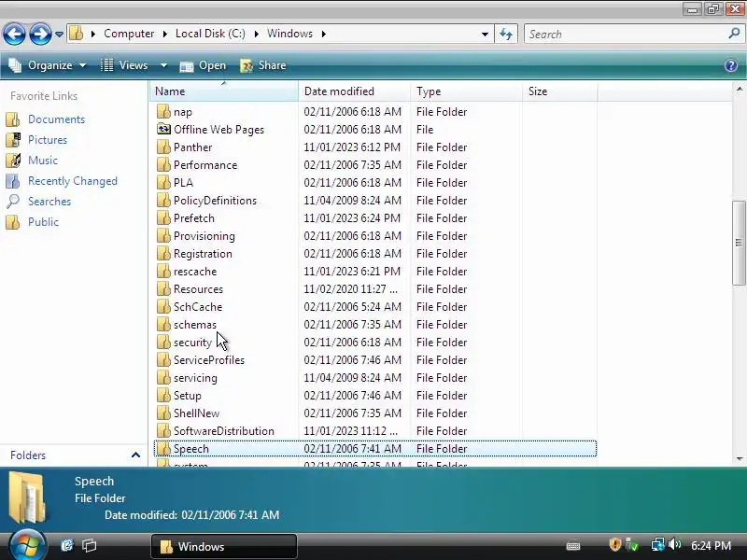Click Share in the toolbar

263,65
